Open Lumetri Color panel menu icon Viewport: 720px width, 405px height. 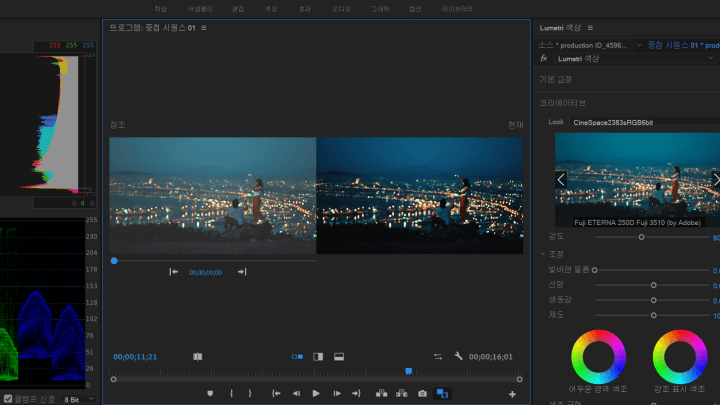pos(590,28)
